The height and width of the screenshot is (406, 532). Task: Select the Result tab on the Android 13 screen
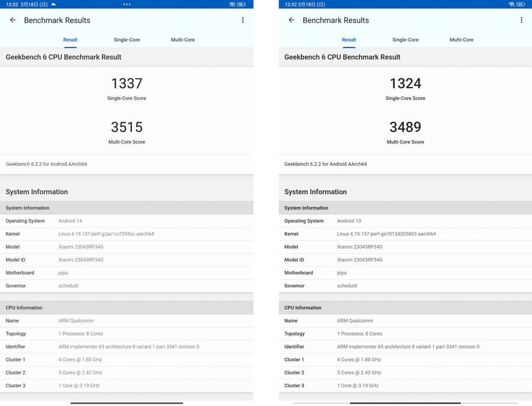point(349,40)
